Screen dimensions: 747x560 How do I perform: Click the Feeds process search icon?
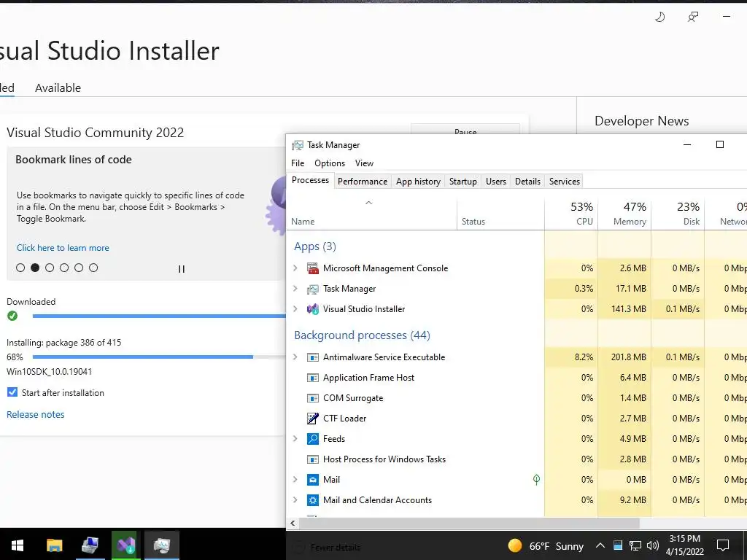pyautogui.click(x=312, y=438)
